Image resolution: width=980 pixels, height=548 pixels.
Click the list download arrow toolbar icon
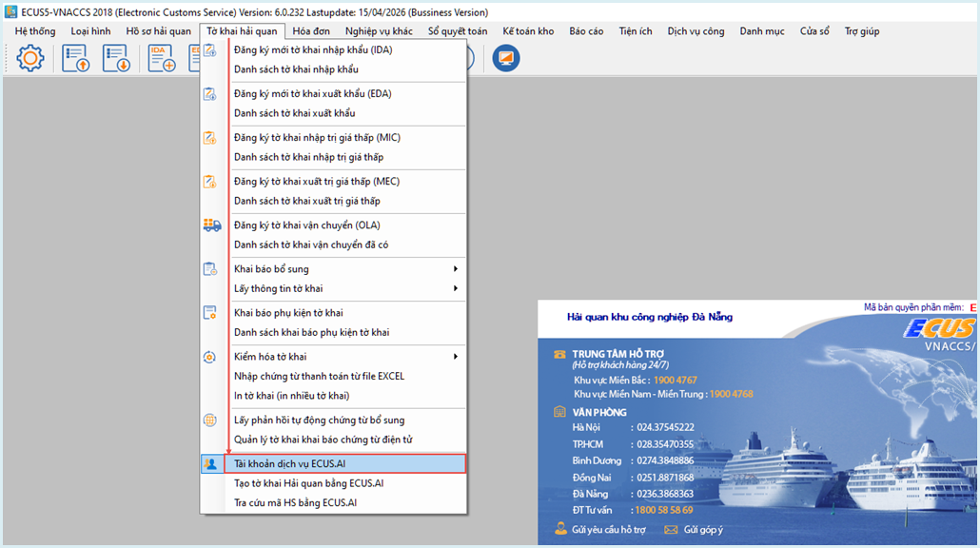pyautogui.click(x=116, y=58)
